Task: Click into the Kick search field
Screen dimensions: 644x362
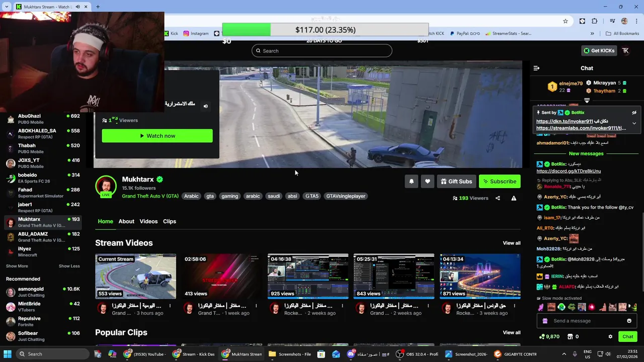Action: pos(322,51)
